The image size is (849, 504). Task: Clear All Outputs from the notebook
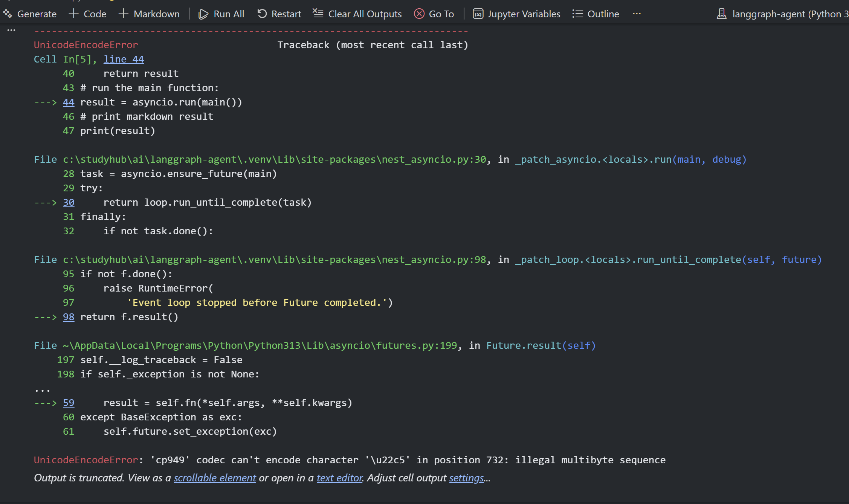(x=357, y=14)
